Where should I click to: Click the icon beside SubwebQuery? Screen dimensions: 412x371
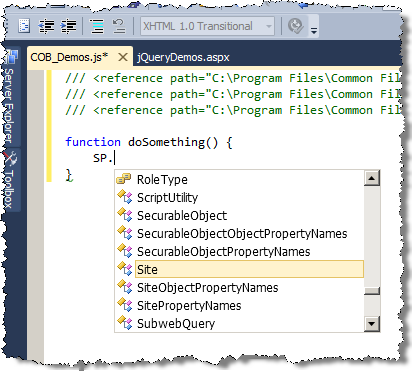125,323
